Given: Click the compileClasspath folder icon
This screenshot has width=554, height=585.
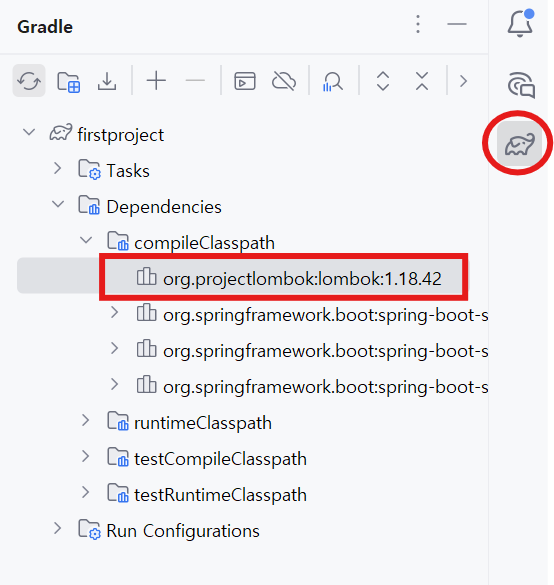Looking at the screenshot, I should pos(118,241).
